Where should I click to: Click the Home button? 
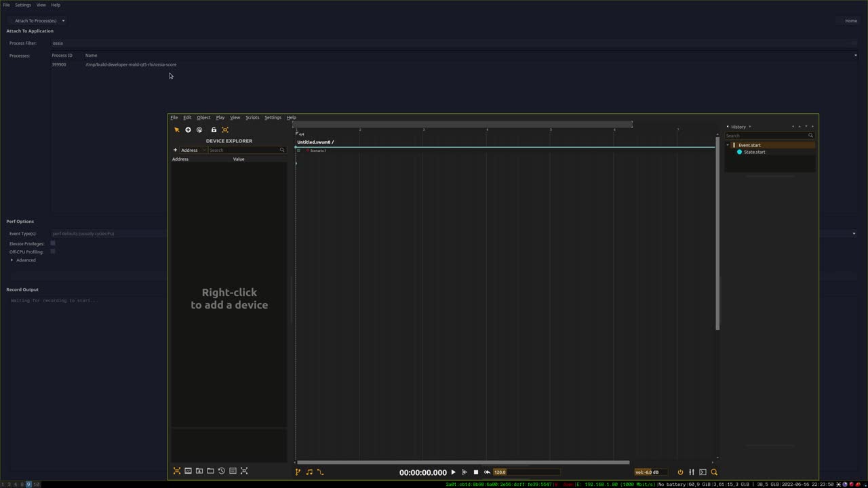[x=850, y=20]
